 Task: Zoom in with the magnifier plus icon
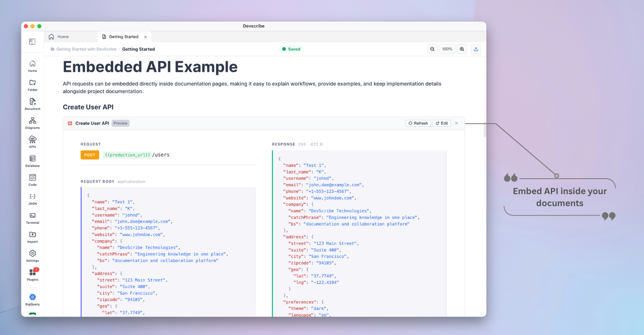[x=462, y=49]
